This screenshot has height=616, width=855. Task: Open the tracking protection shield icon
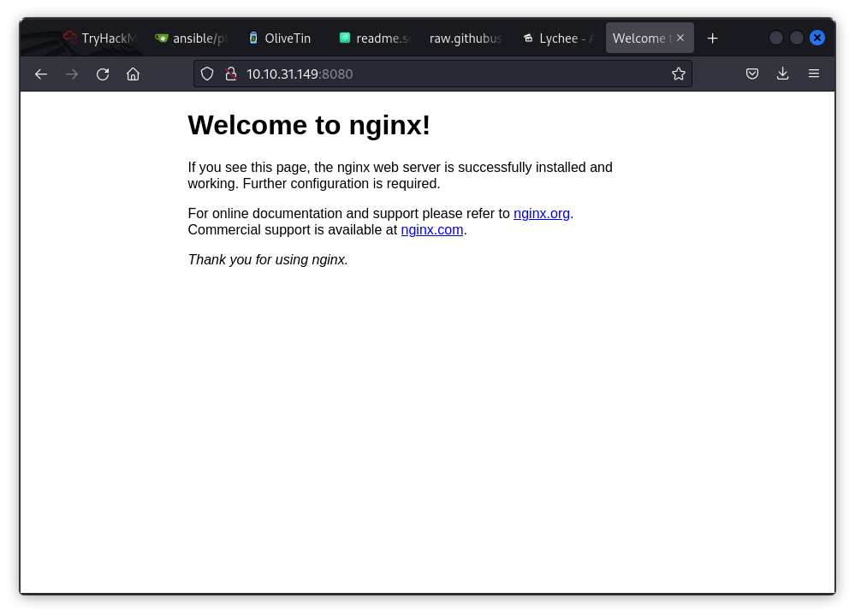click(206, 74)
